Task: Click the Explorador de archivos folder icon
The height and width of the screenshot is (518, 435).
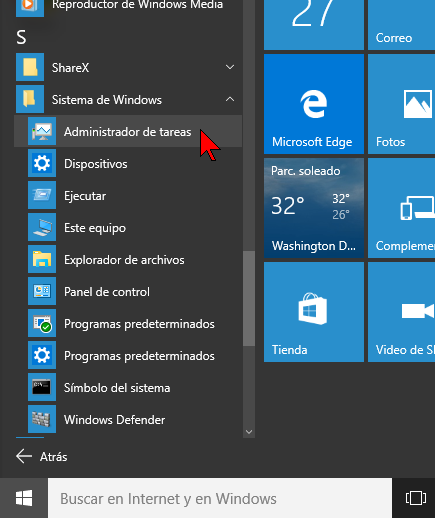Action: click(42, 260)
